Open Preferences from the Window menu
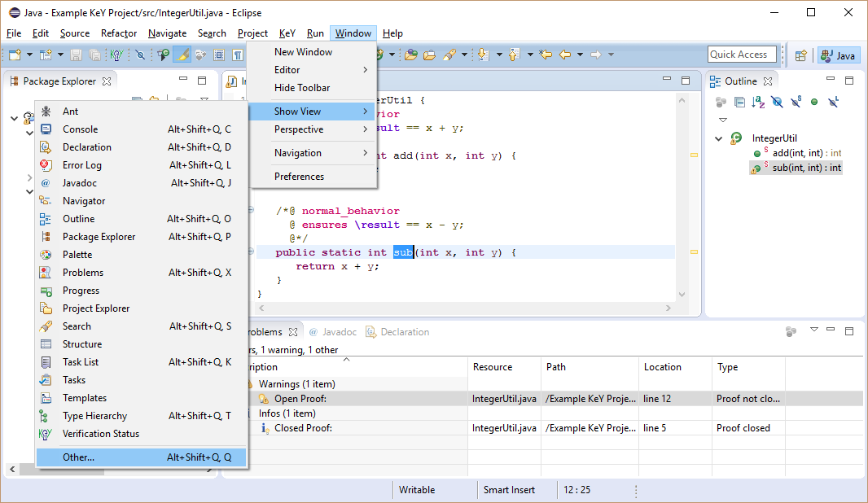 [313, 177]
